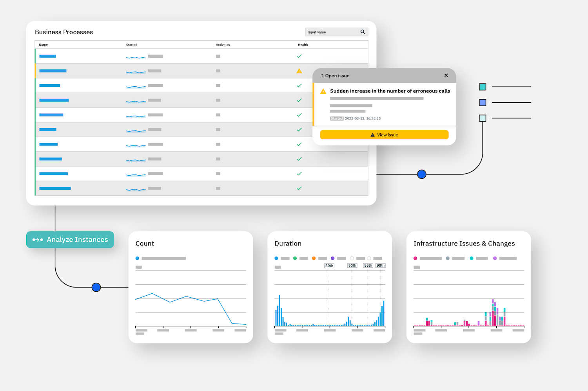Click the Count chart title
Screen dimensions: 588x391
click(x=145, y=244)
